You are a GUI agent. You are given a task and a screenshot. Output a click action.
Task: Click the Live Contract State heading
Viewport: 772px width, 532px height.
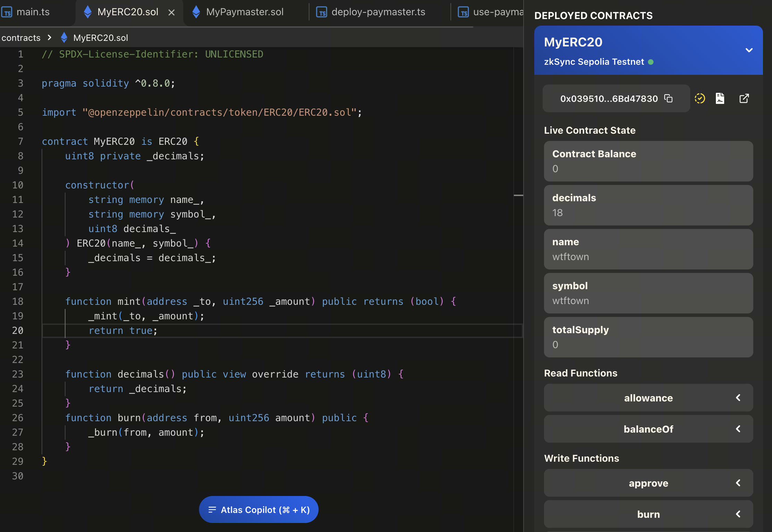[x=590, y=130]
